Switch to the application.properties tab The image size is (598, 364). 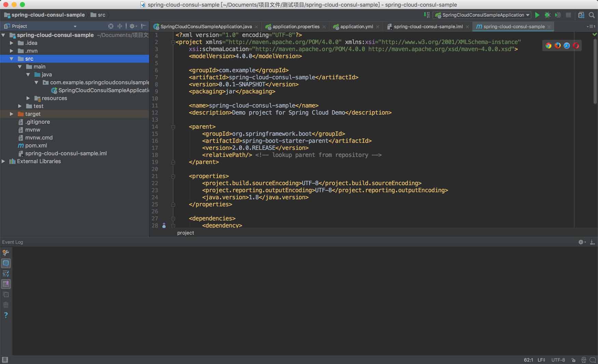(x=296, y=27)
